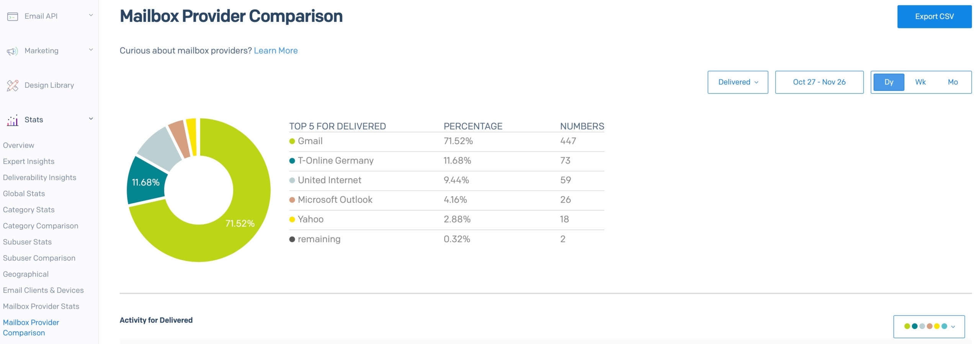
Task: Click the T-Online Germany teal legend dot
Action: point(292,161)
